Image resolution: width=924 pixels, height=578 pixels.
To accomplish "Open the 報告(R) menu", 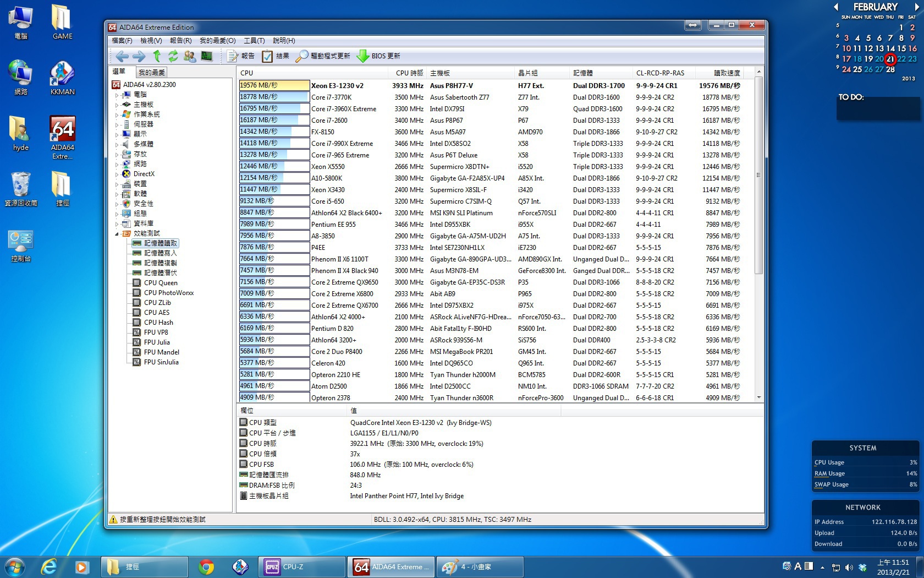I will point(181,41).
